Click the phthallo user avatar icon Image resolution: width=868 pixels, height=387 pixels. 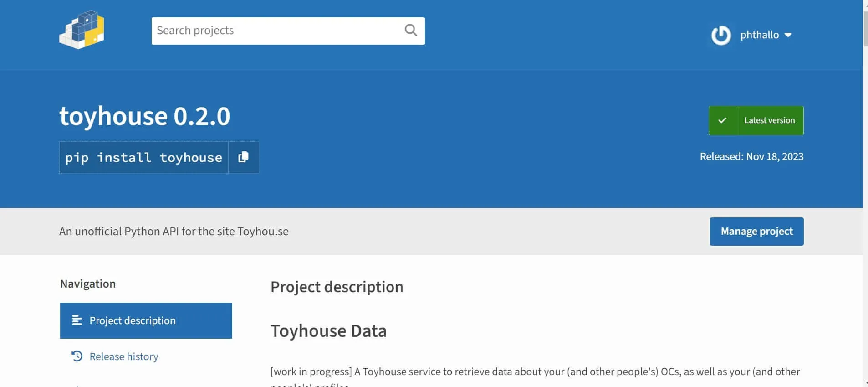pyautogui.click(x=720, y=35)
